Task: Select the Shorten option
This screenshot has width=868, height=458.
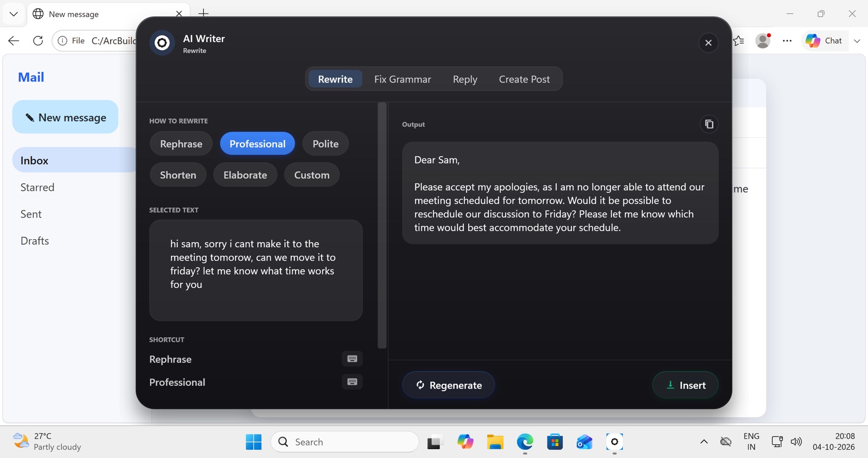Action: click(x=178, y=175)
